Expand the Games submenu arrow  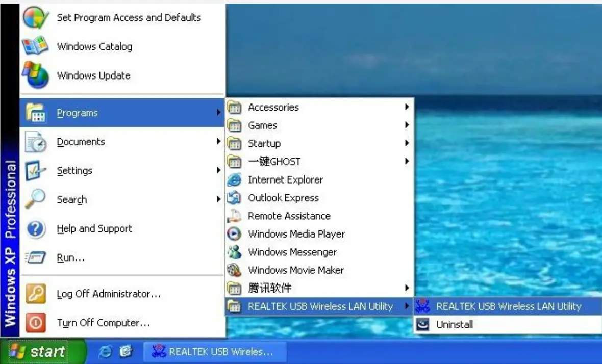[407, 125]
